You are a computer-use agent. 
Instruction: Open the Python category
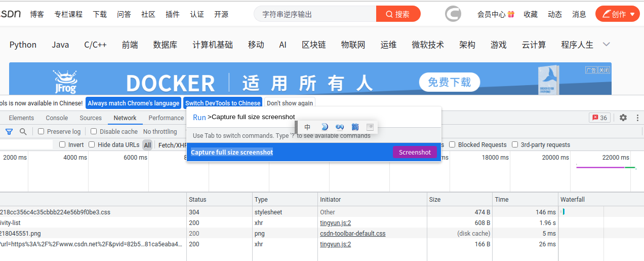coord(23,45)
